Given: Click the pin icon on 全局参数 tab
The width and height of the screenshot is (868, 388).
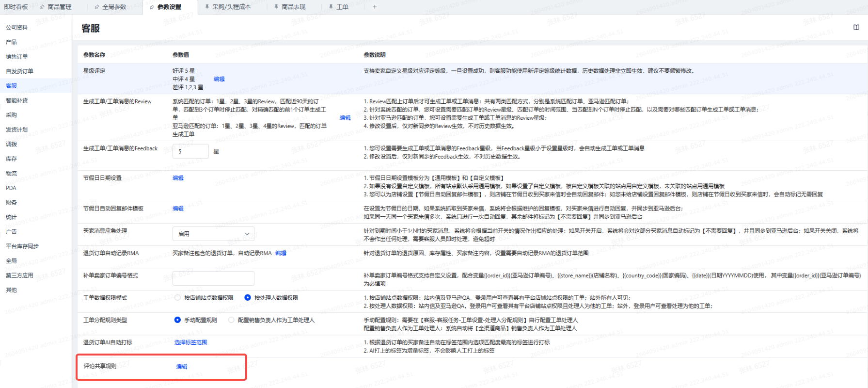Looking at the screenshot, I should [x=97, y=7].
